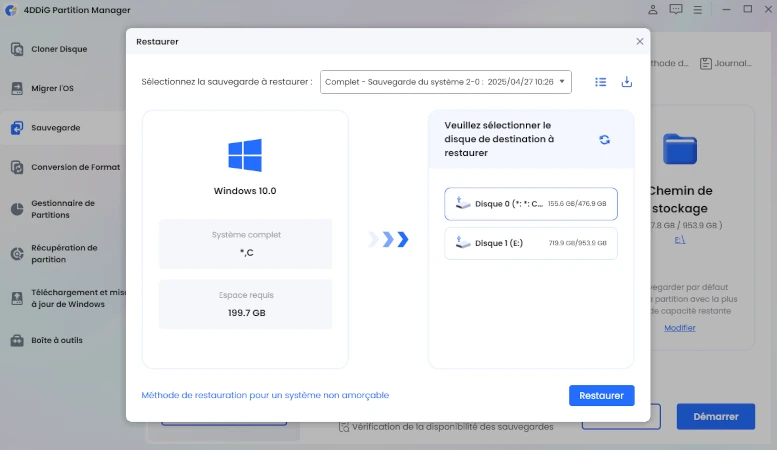Image resolution: width=777 pixels, height=450 pixels.
Task: Select Disque 1 (E:) as destination
Action: click(x=531, y=243)
